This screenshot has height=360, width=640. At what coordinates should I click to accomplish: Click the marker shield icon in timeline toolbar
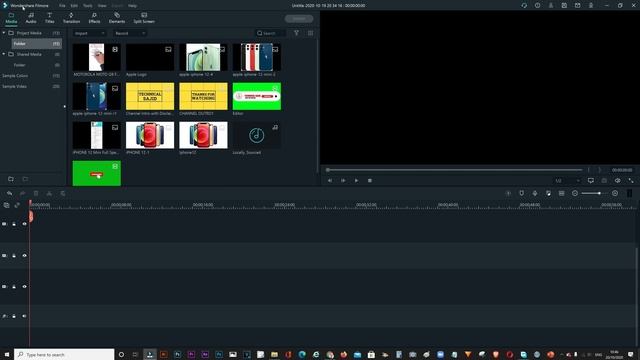click(522, 193)
